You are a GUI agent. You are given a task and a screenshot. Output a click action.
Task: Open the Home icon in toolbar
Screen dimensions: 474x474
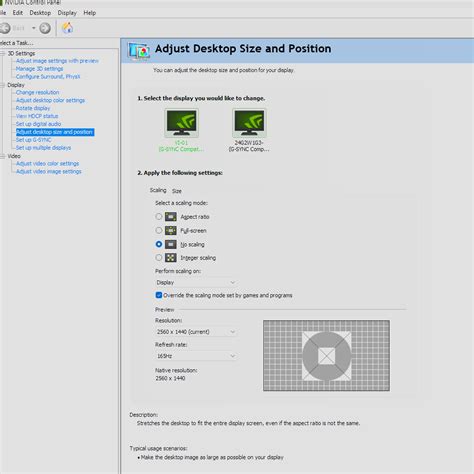(68, 28)
